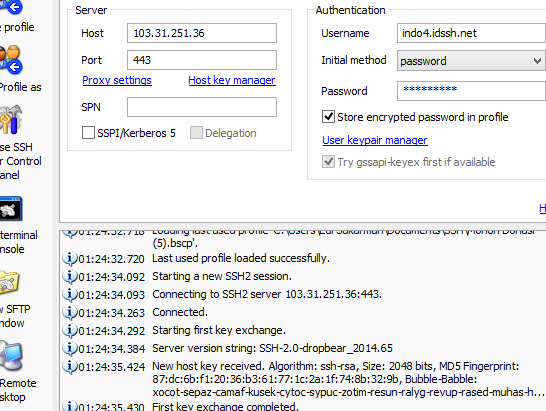This screenshot has height=411, width=546.
Task: Click the Username field with indo4.idssh.net
Action: point(471,33)
